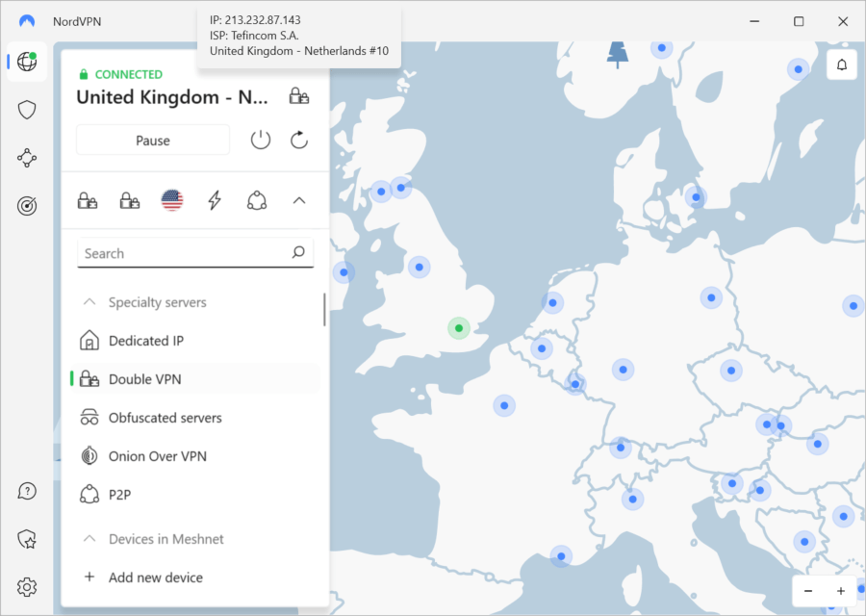Collapse the Specialty servers section
The width and height of the screenshot is (866, 616).
pos(89,301)
